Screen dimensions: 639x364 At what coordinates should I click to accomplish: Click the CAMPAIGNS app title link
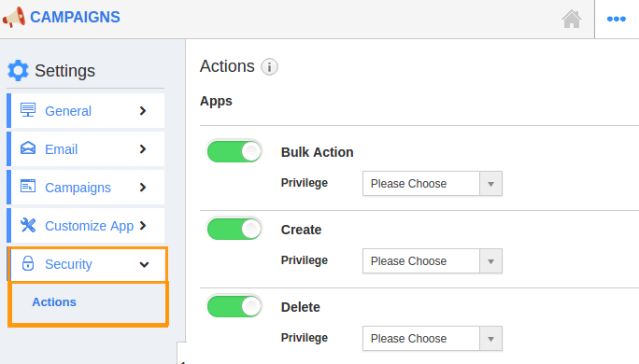point(75,17)
